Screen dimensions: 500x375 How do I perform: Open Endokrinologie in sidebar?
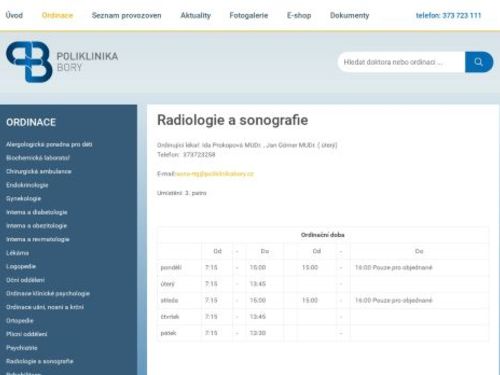point(27,185)
